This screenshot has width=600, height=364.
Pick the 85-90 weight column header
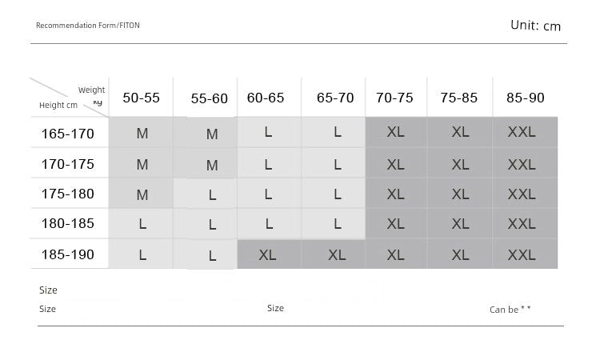[x=525, y=98]
